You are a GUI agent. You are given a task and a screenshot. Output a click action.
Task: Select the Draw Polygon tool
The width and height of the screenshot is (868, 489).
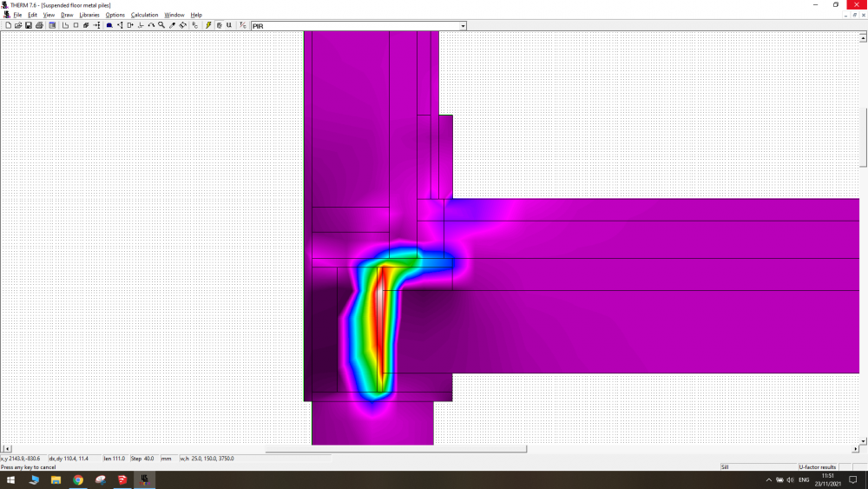[65, 25]
